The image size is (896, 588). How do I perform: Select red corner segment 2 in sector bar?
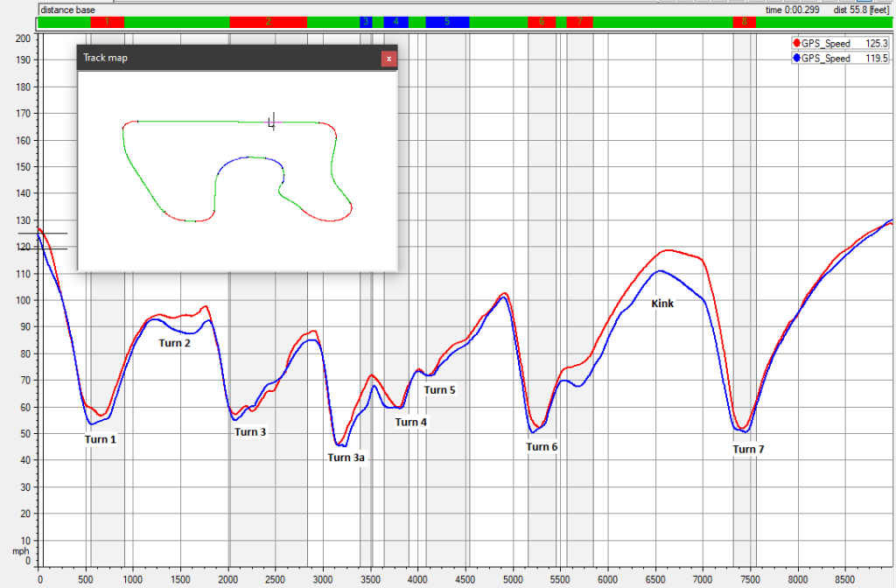pos(268,22)
